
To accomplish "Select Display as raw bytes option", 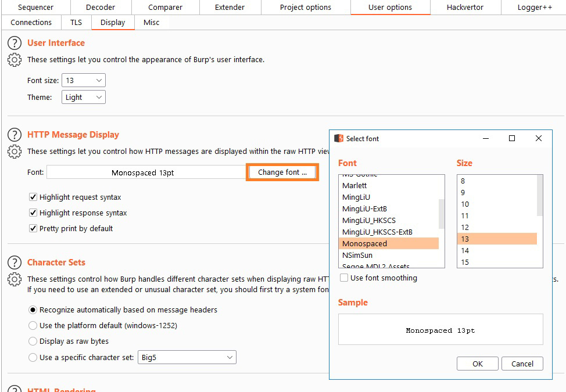I will coord(33,341).
